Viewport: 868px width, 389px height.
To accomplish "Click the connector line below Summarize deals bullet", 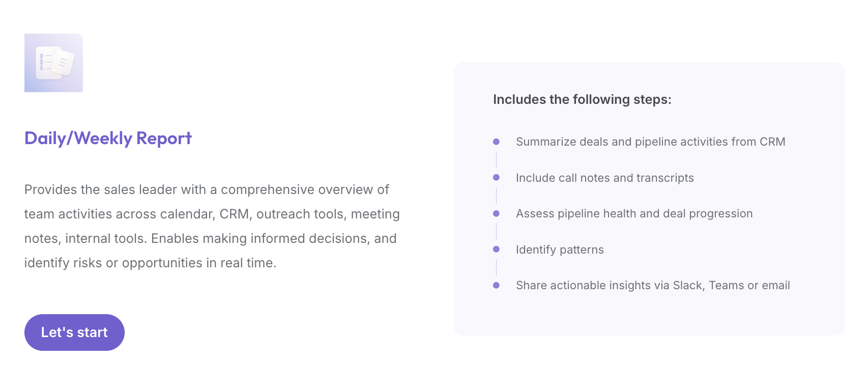I will [496, 160].
